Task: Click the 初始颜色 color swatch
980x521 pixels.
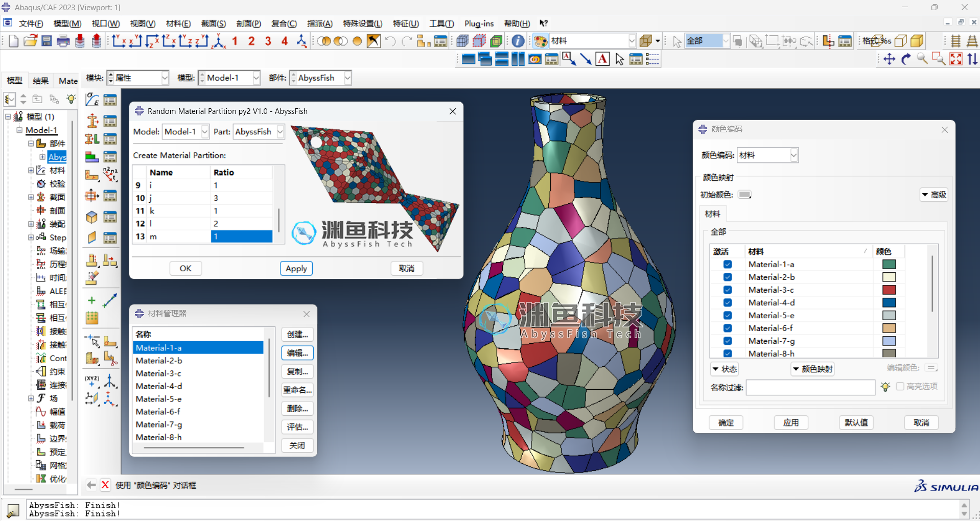Action: click(744, 195)
